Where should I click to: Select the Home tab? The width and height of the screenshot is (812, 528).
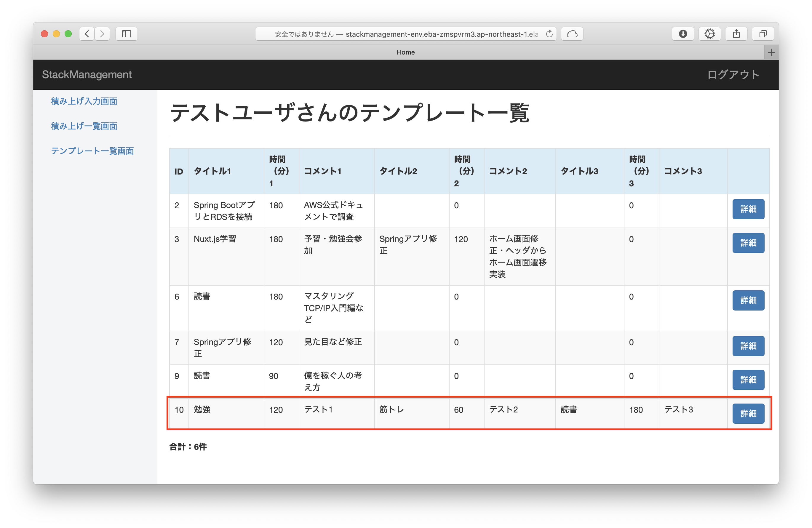coord(405,52)
